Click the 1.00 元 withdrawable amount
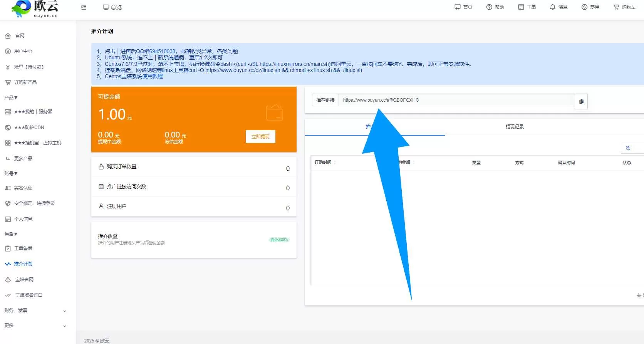The image size is (644, 344). coord(115,114)
